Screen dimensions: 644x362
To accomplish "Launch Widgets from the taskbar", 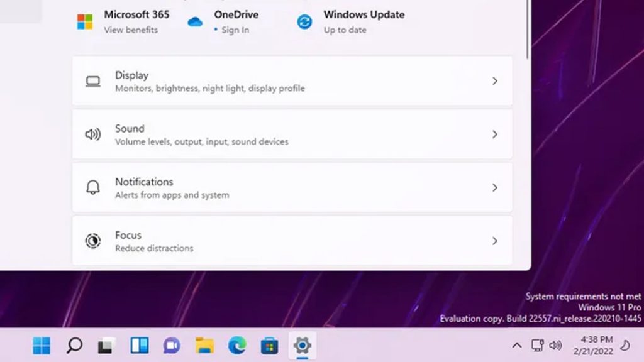I will [139, 345].
